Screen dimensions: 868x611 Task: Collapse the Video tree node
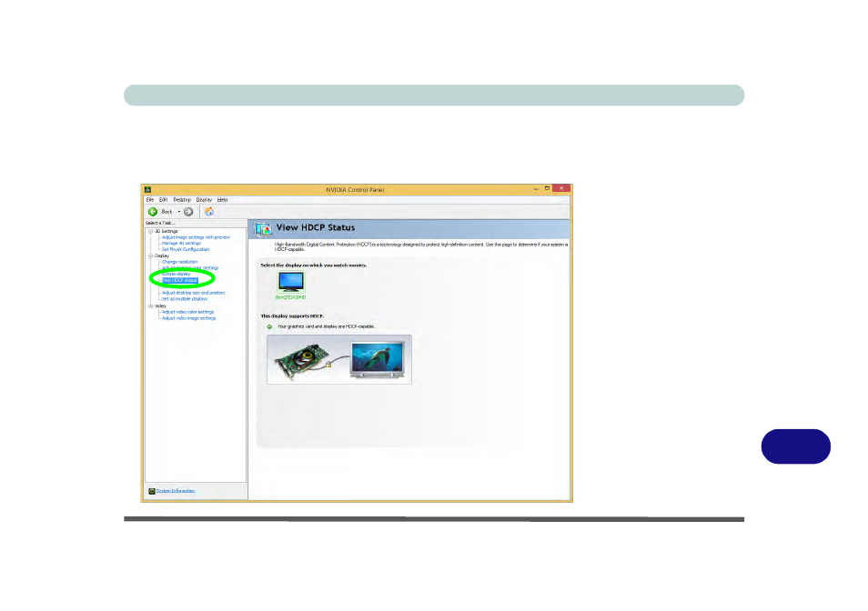tap(150, 305)
